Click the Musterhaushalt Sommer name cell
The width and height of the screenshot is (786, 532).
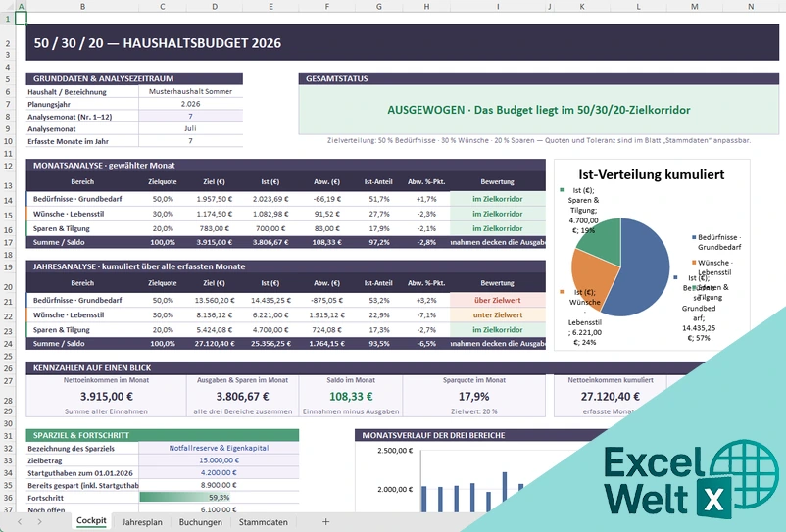click(190, 92)
